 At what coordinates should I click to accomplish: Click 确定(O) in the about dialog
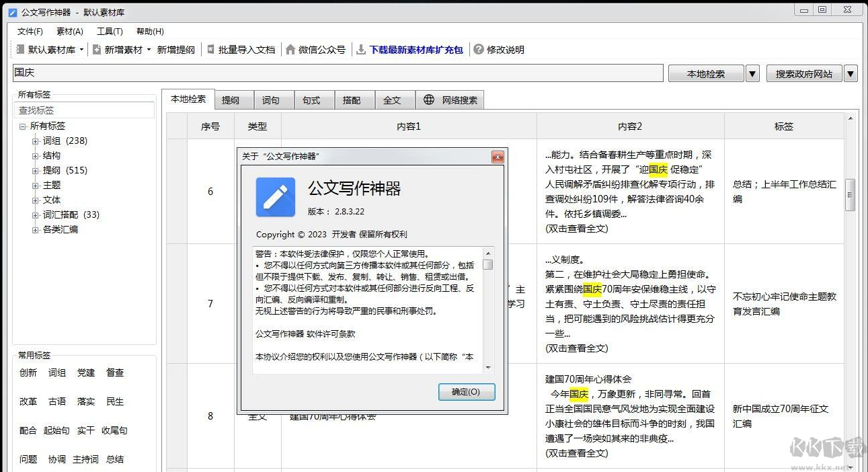coord(467,392)
